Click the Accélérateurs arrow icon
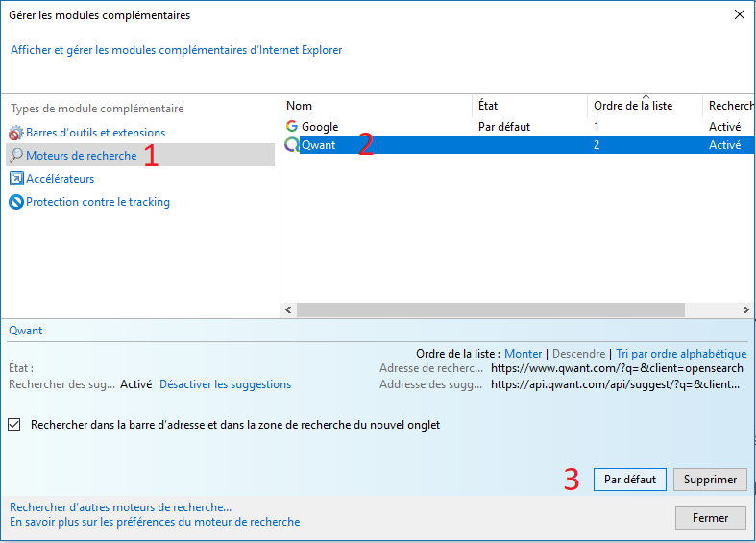 (15, 179)
